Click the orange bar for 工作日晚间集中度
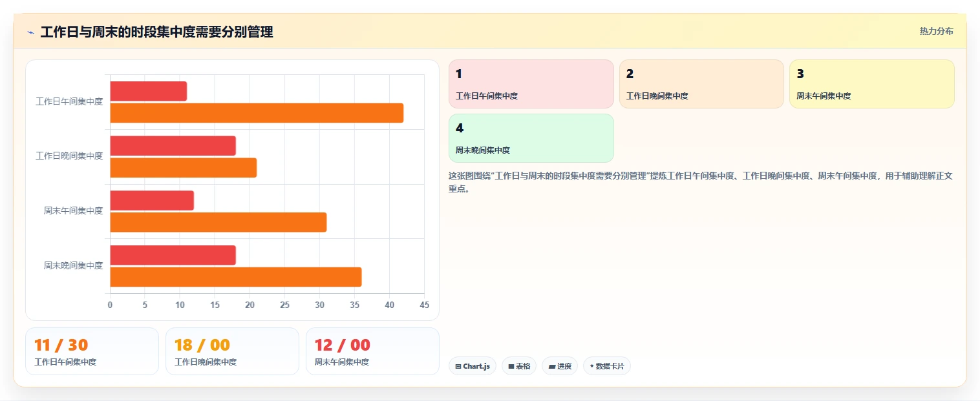The image size is (980, 401). (184, 168)
